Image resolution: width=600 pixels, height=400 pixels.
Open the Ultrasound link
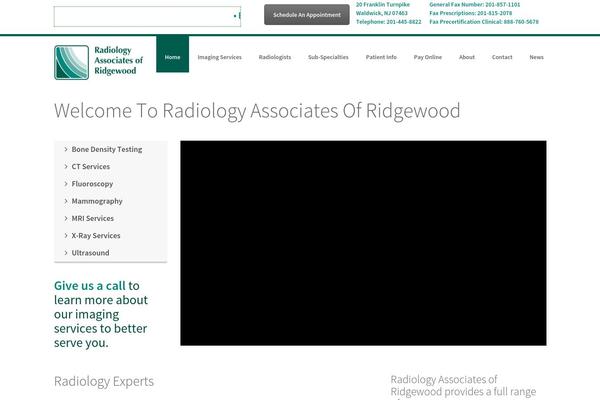point(90,253)
